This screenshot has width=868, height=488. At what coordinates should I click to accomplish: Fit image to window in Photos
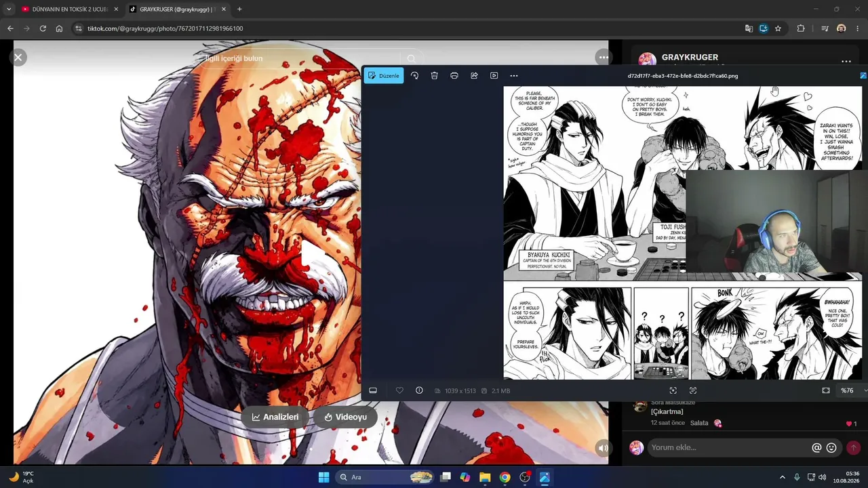(x=825, y=390)
